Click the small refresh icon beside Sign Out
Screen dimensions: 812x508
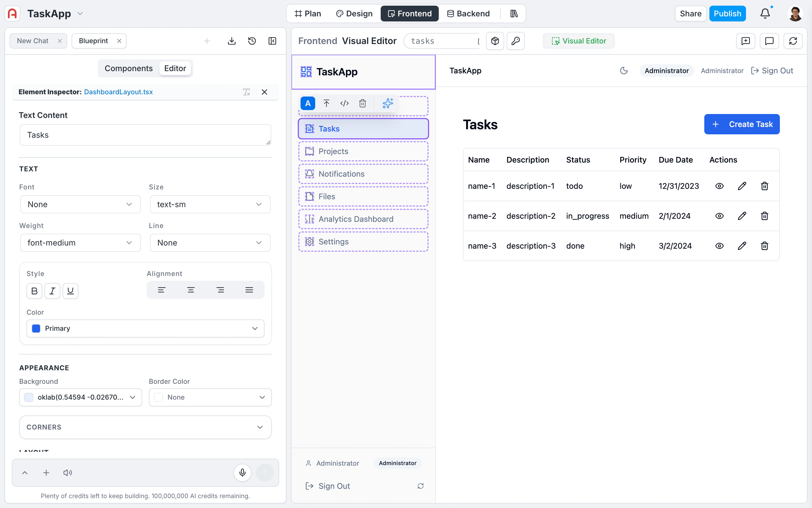coord(420,486)
